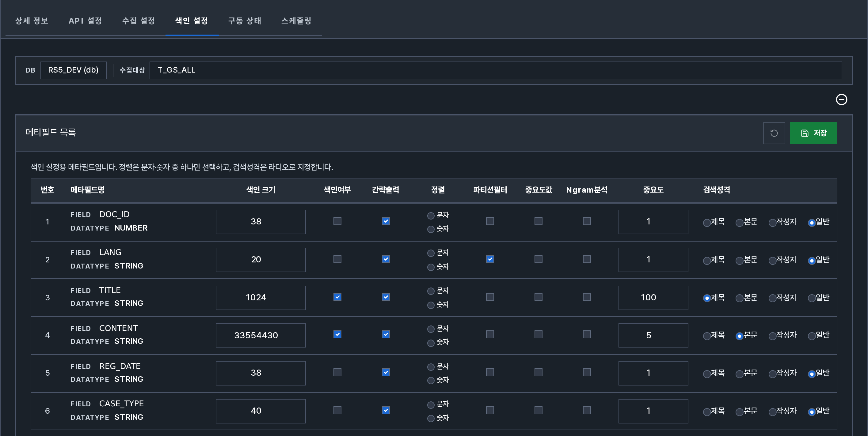Click the field name REG_DATE
Image resolution: width=868 pixels, height=436 pixels.
[x=120, y=366]
